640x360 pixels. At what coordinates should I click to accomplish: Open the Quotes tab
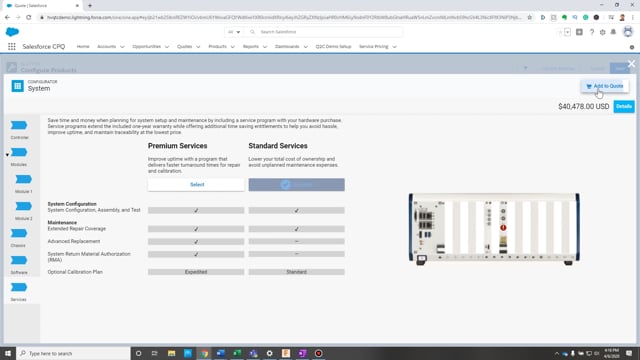184,47
